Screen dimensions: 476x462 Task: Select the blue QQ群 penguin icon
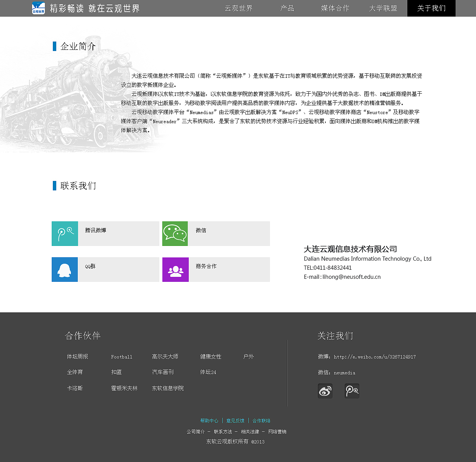coord(65,269)
